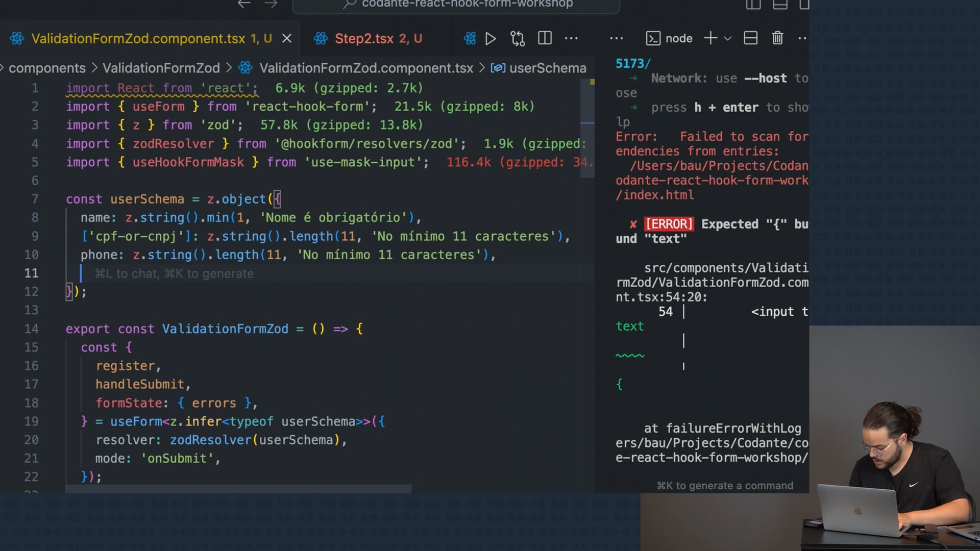980x551 pixels.
Task: Select the ValidationFormZod.component.tsx tab
Action: (138, 38)
